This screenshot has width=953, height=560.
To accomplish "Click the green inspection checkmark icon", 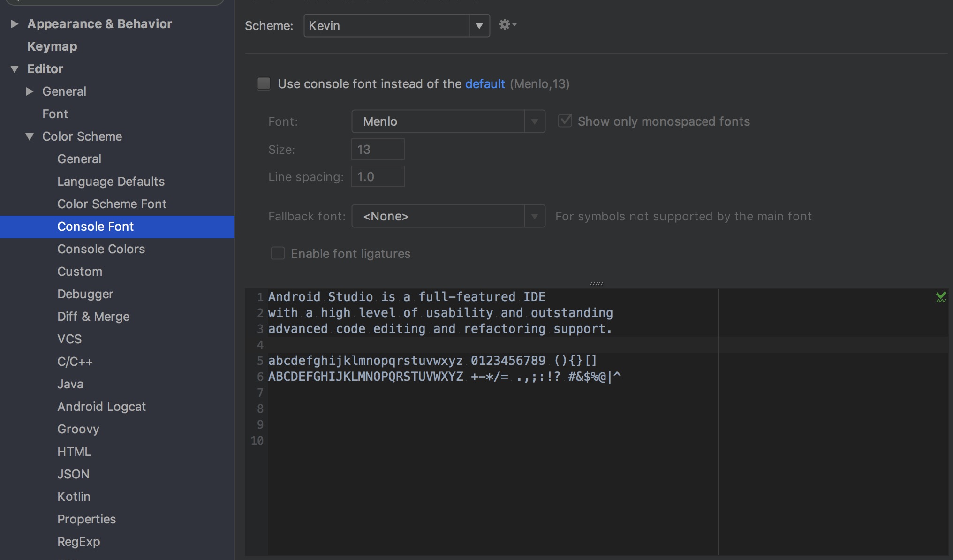I will [x=941, y=297].
